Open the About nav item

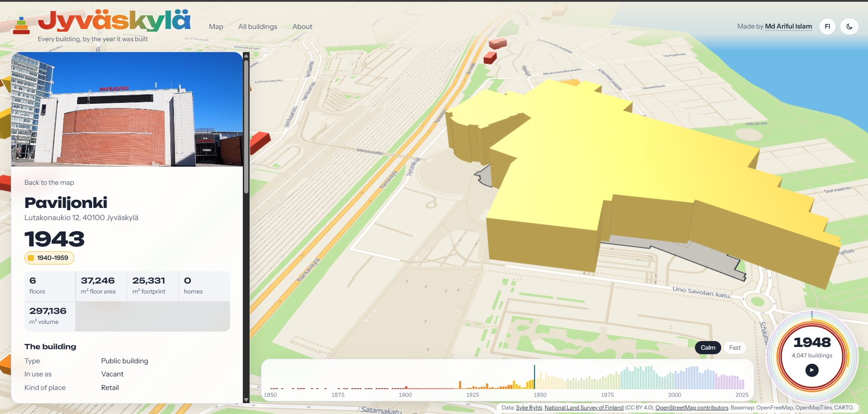pyautogui.click(x=302, y=27)
